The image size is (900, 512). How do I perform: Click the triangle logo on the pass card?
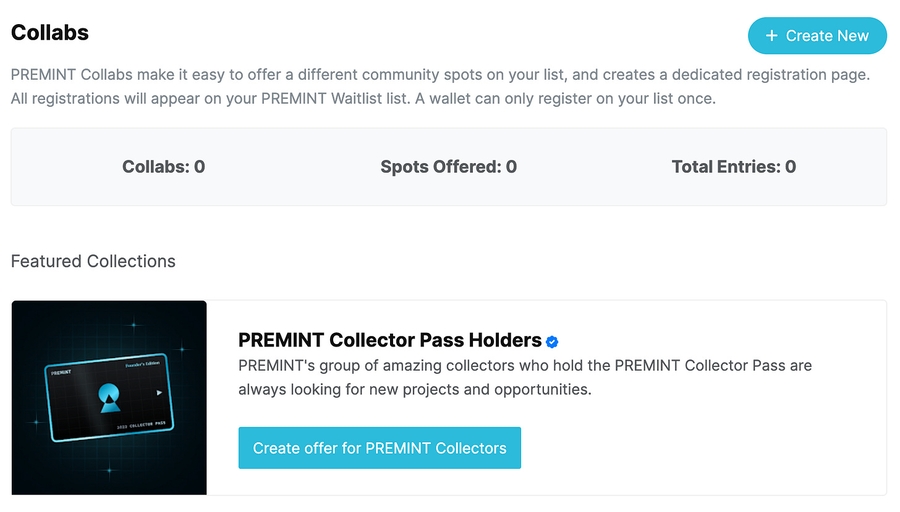[108, 400]
